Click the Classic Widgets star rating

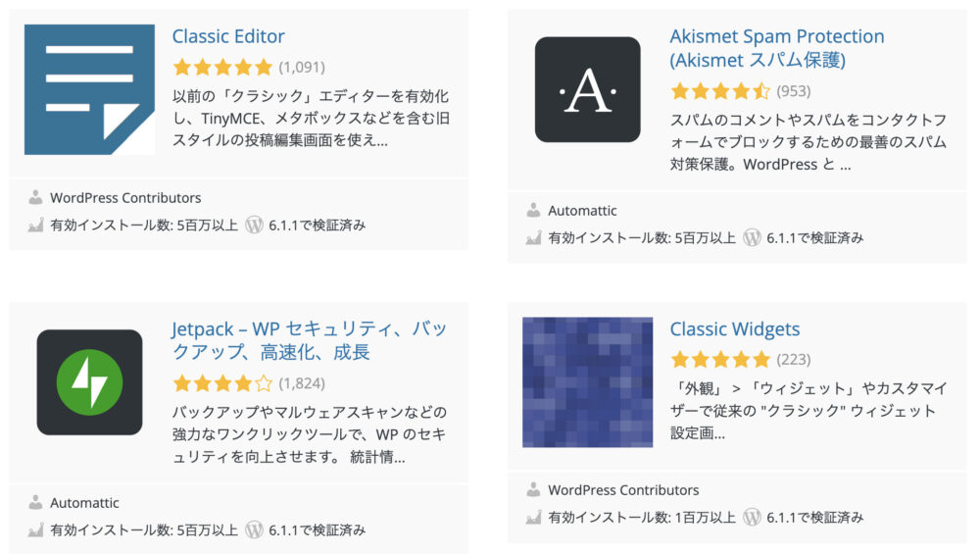click(x=720, y=360)
